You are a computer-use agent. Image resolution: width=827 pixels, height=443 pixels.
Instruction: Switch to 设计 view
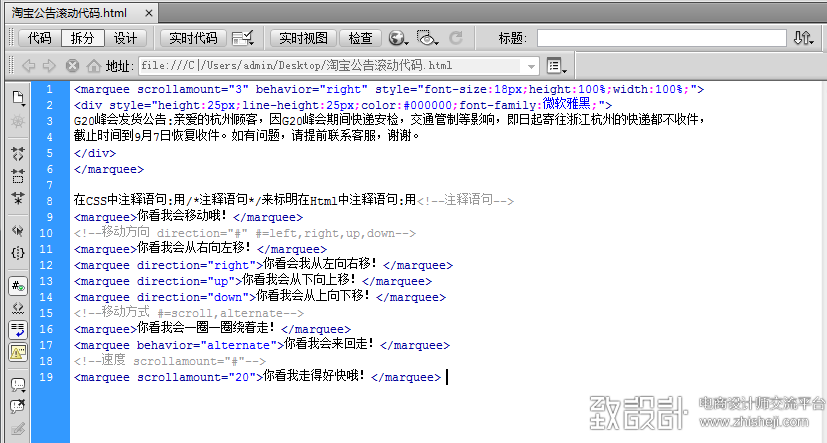(x=125, y=38)
